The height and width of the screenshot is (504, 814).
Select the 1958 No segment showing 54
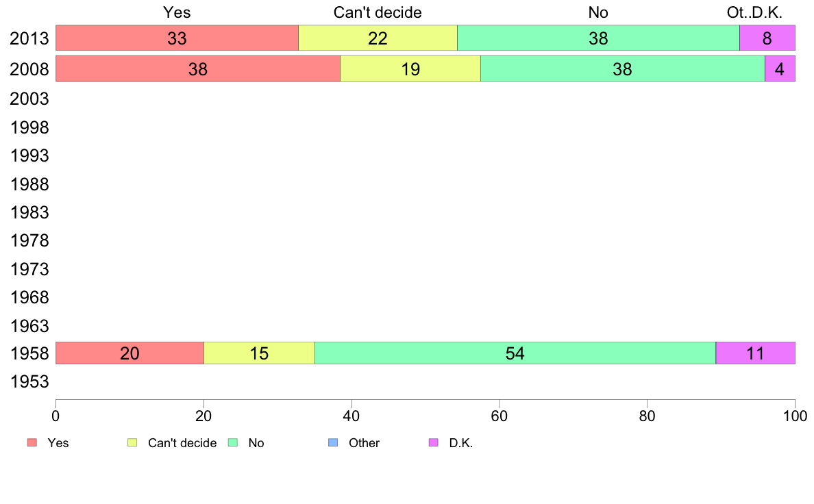click(x=515, y=353)
